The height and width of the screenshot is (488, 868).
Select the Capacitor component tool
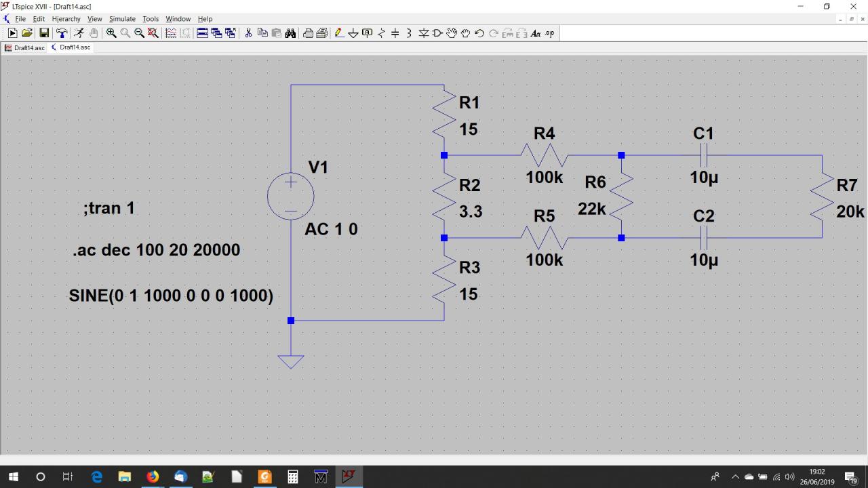click(x=395, y=33)
